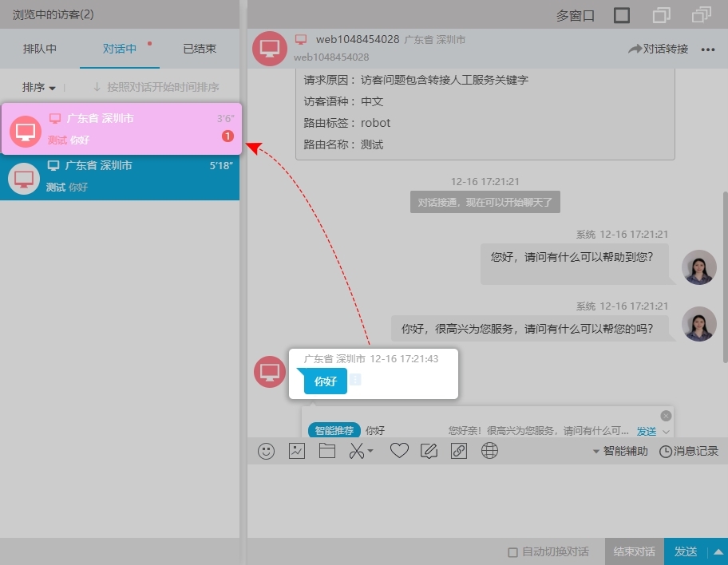Open the quick reply editor icon
This screenshot has height=565, width=728.
coord(429,451)
